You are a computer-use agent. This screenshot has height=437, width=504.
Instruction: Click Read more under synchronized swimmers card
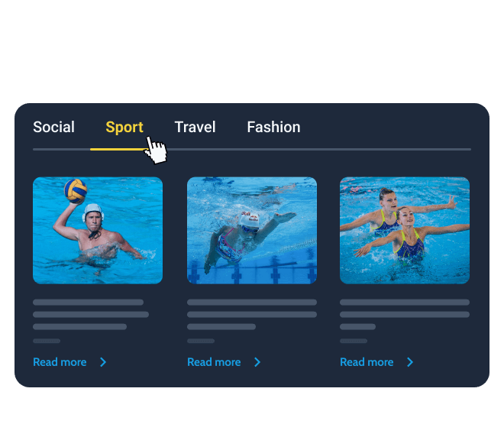tap(367, 362)
